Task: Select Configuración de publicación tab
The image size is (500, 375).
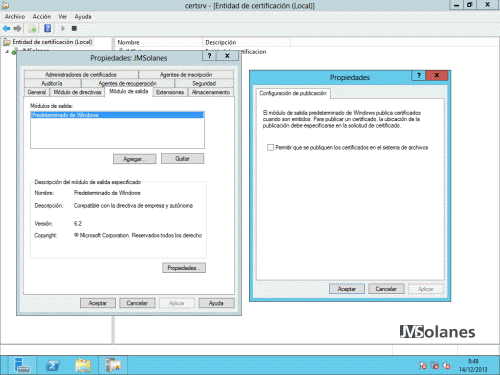Action: pyautogui.click(x=293, y=93)
